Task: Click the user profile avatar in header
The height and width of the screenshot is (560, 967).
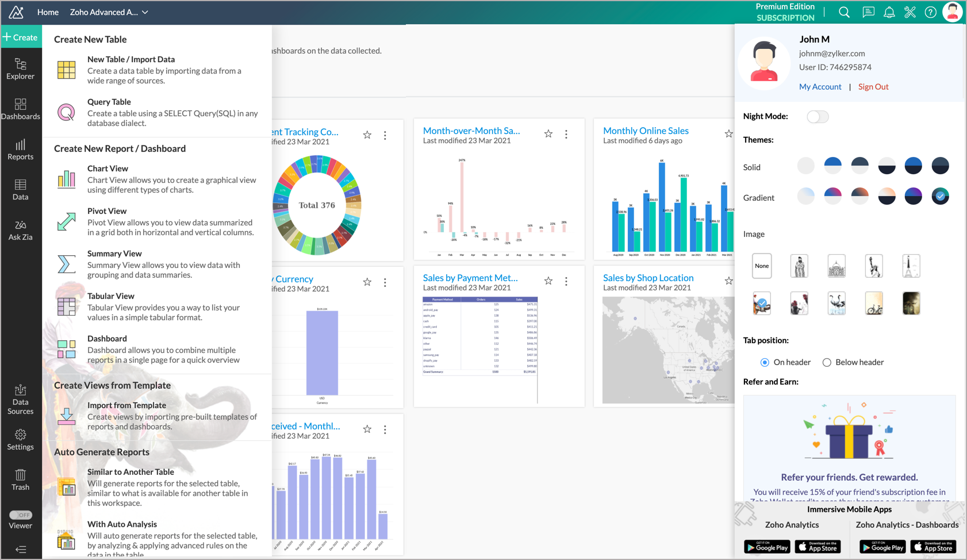Action: (953, 12)
